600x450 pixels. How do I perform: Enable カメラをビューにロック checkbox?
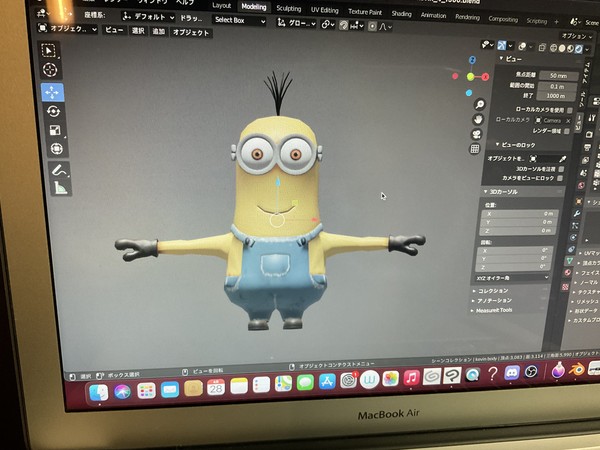point(560,178)
